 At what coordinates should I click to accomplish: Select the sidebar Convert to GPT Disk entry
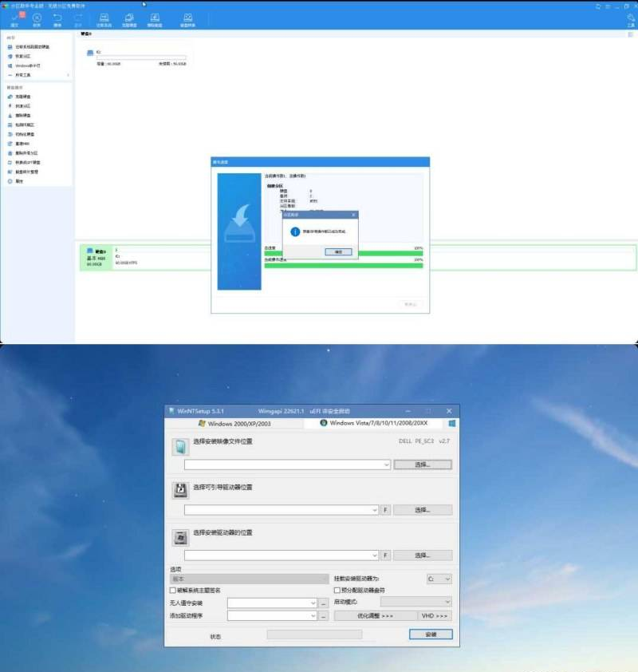24,163
